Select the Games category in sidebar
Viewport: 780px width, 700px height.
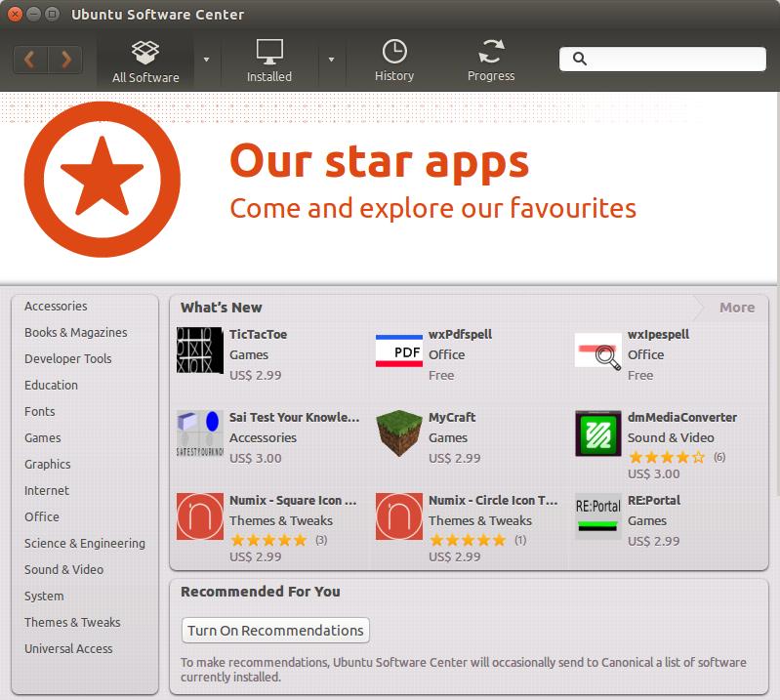tap(43, 437)
